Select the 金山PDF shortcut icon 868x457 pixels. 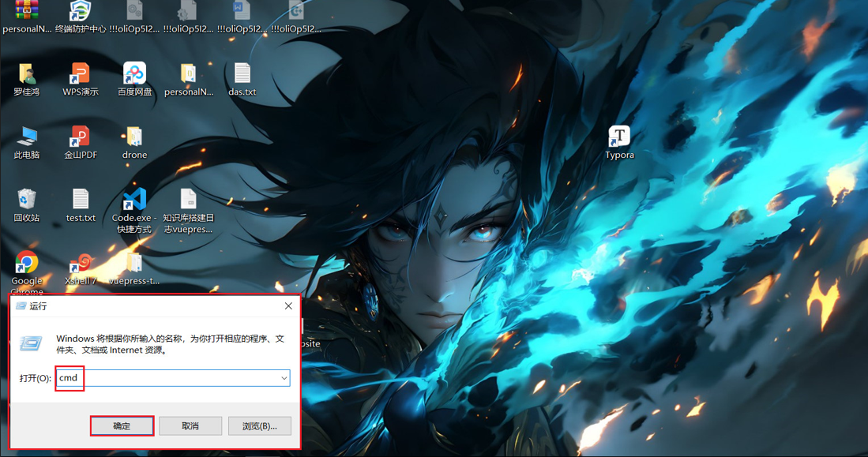(81, 137)
